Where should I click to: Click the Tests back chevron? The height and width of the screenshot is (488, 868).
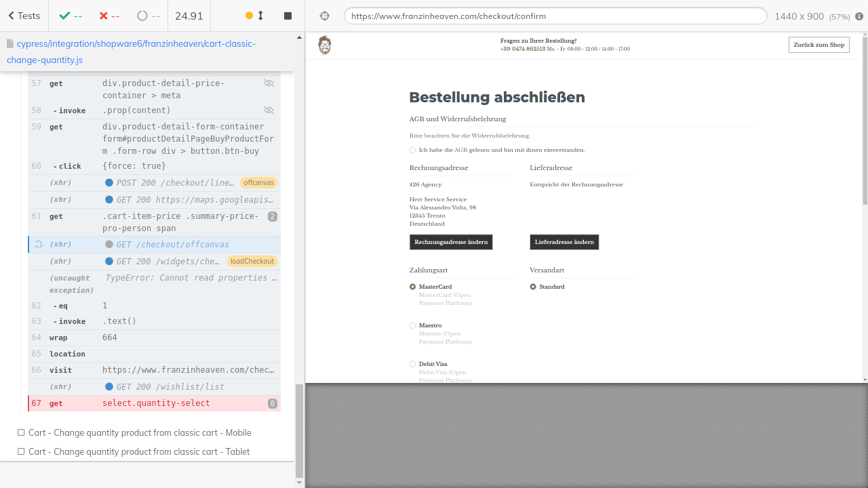(12, 16)
